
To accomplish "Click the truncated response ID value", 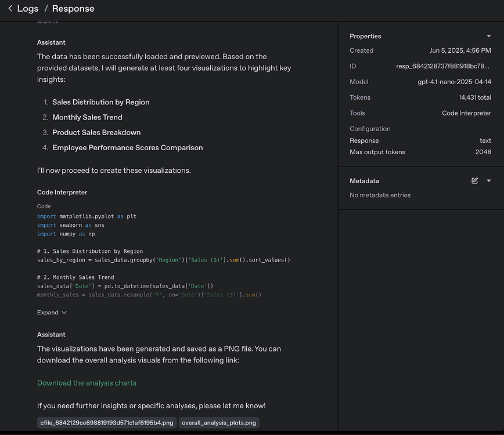I will point(445,66).
